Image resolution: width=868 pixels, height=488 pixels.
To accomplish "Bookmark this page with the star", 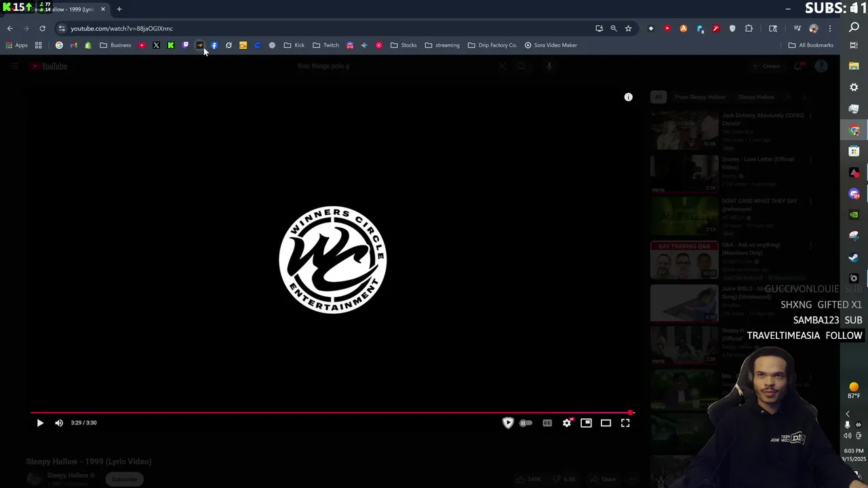I will tap(629, 28).
